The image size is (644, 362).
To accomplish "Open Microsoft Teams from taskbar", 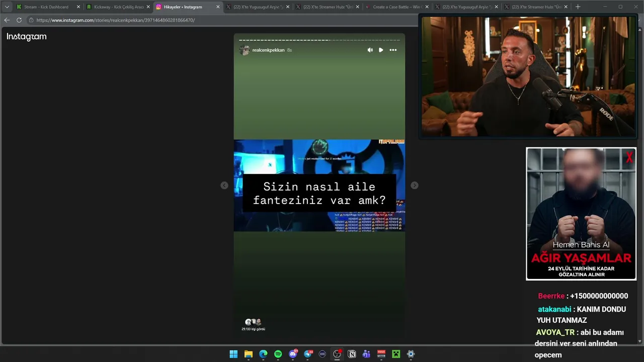I will pos(367,354).
